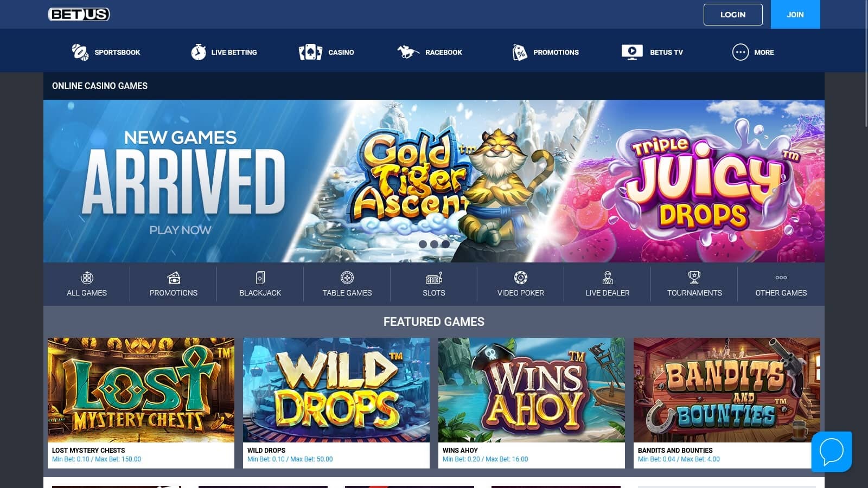Click the Live Betting stopwatch icon

199,52
